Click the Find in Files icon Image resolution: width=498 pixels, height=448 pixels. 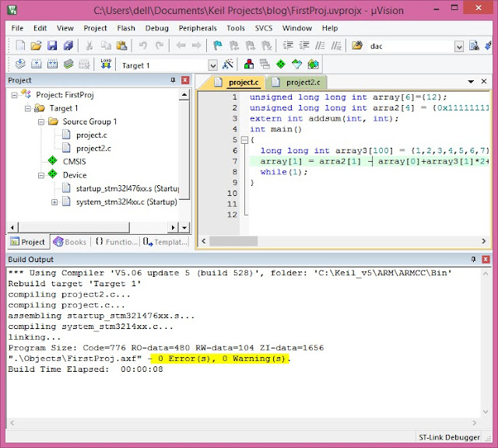[x=357, y=46]
